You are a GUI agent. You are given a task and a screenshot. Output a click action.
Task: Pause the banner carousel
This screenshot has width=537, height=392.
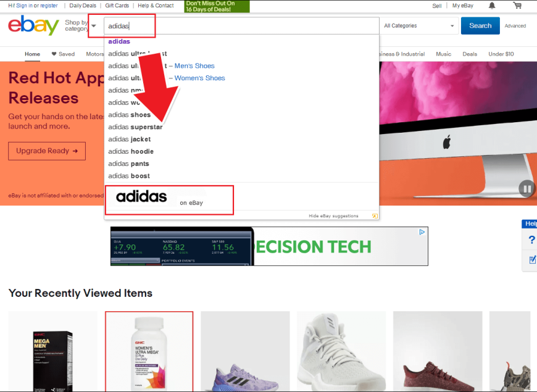pyautogui.click(x=527, y=188)
